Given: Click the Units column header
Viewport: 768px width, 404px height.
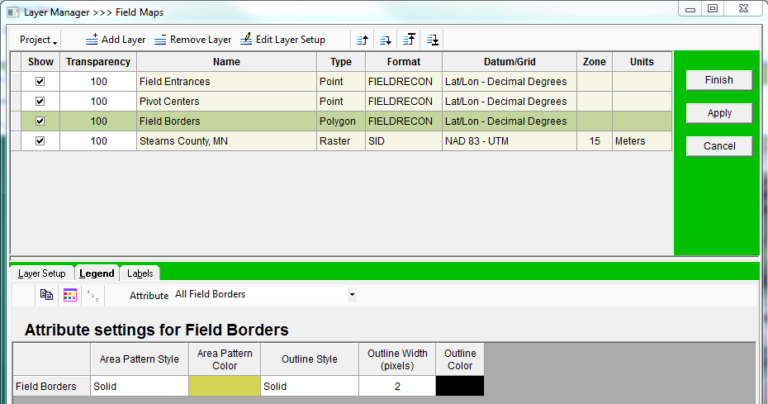Looking at the screenshot, I should [x=642, y=62].
